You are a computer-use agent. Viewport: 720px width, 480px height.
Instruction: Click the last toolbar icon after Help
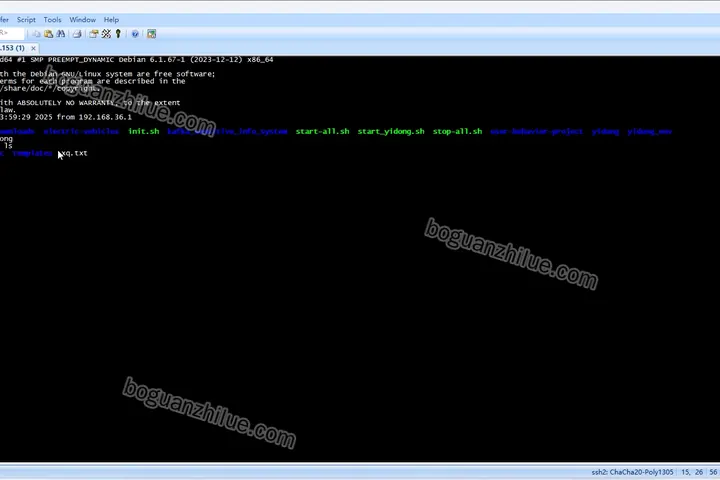pyautogui.click(x=152, y=34)
